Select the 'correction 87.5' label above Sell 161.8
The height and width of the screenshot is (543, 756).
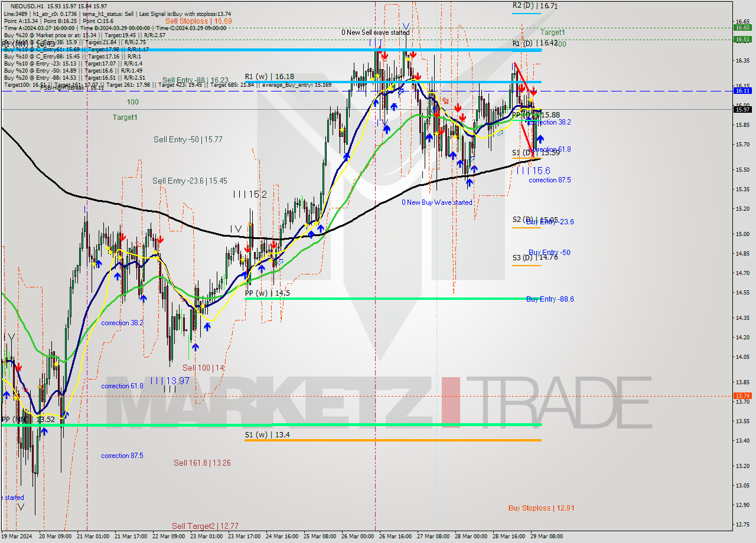[x=122, y=456]
